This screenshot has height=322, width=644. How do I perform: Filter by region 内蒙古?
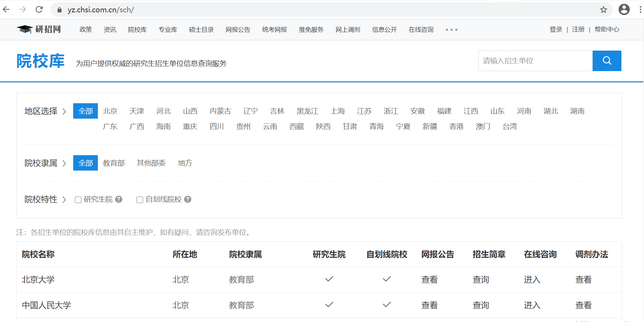(x=220, y=111)
